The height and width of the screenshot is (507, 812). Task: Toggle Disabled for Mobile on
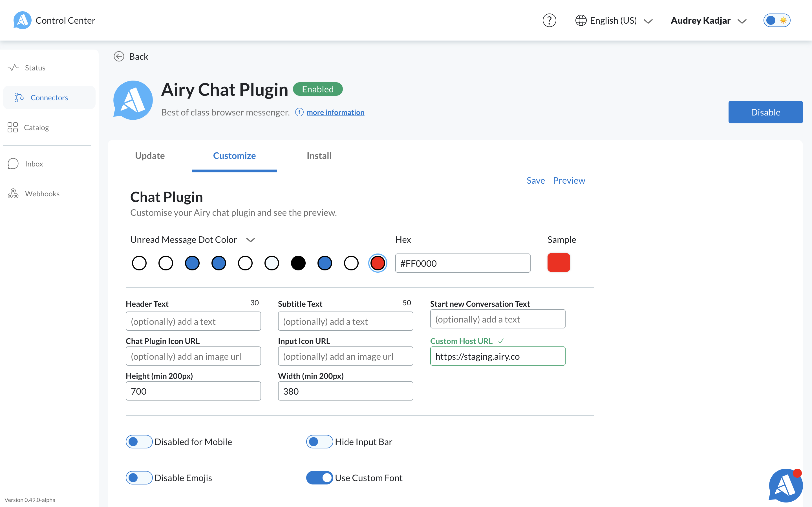[x=139, y=442]
